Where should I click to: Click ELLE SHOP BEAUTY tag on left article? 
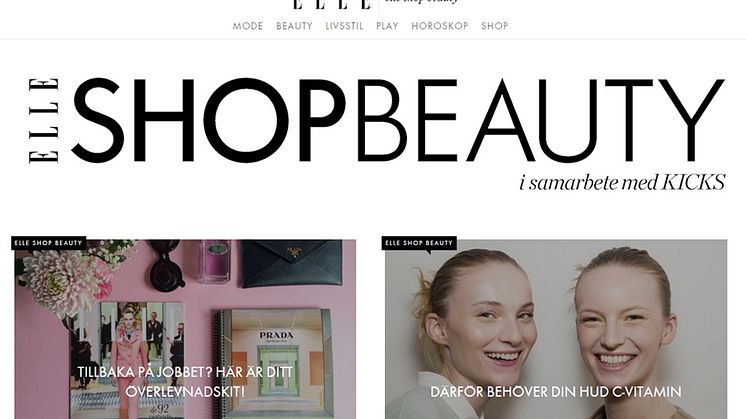(49, 243)
